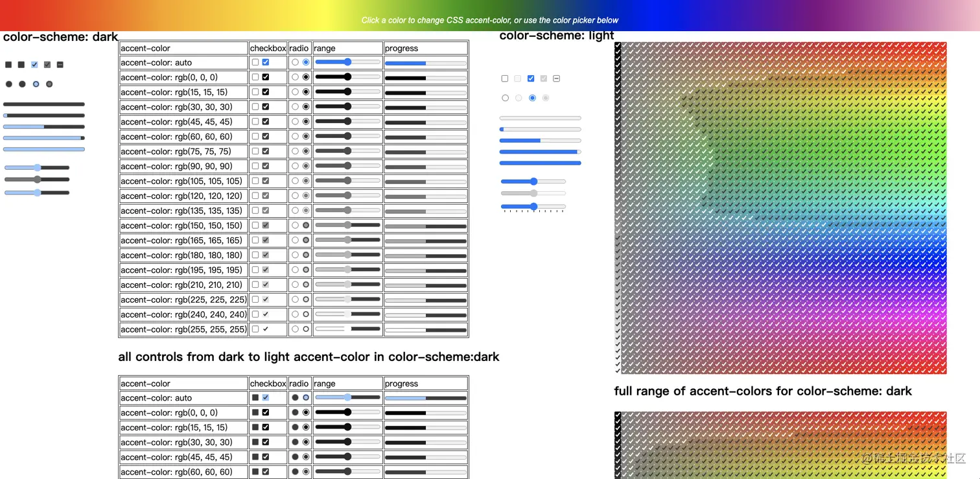Click the rgb(210, 210, 210) range slider
This screenshot has height=479, width=980.
click(347, 285)
